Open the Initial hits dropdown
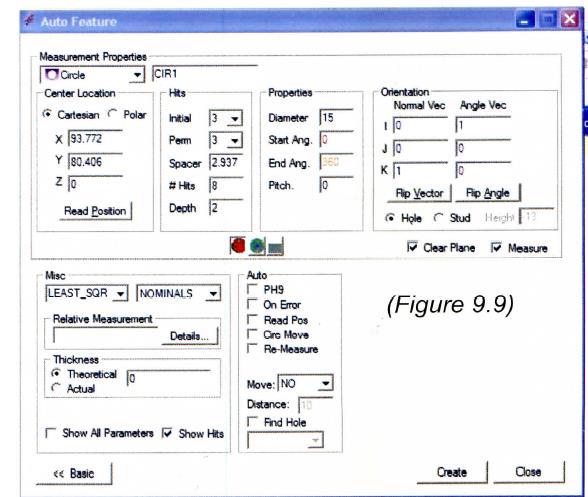Screen dimensions: 588x497 235,119
